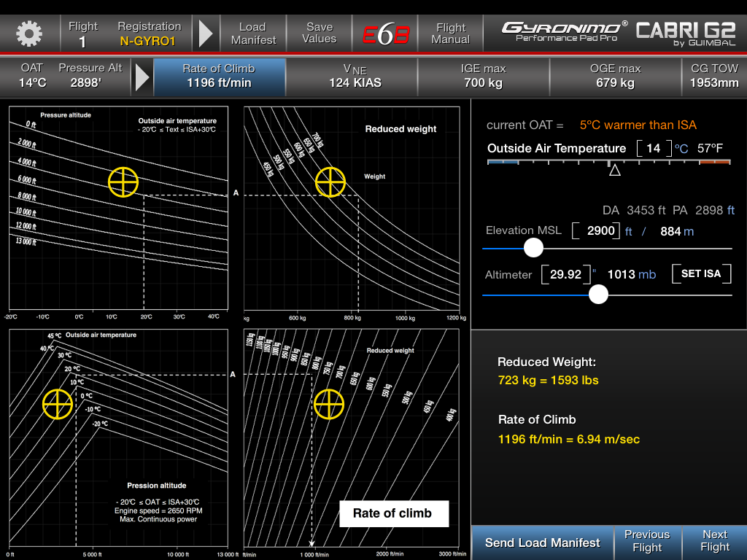Tap the 'Outside Air Temperature' label
747x560 pixels.
coord(557,148)
